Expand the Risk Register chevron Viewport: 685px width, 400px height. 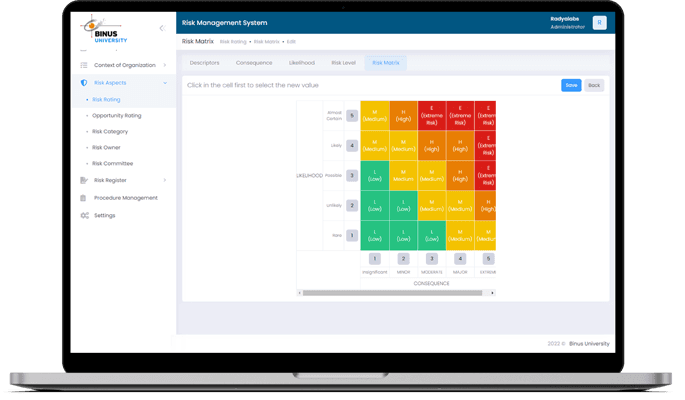[165, 180]
